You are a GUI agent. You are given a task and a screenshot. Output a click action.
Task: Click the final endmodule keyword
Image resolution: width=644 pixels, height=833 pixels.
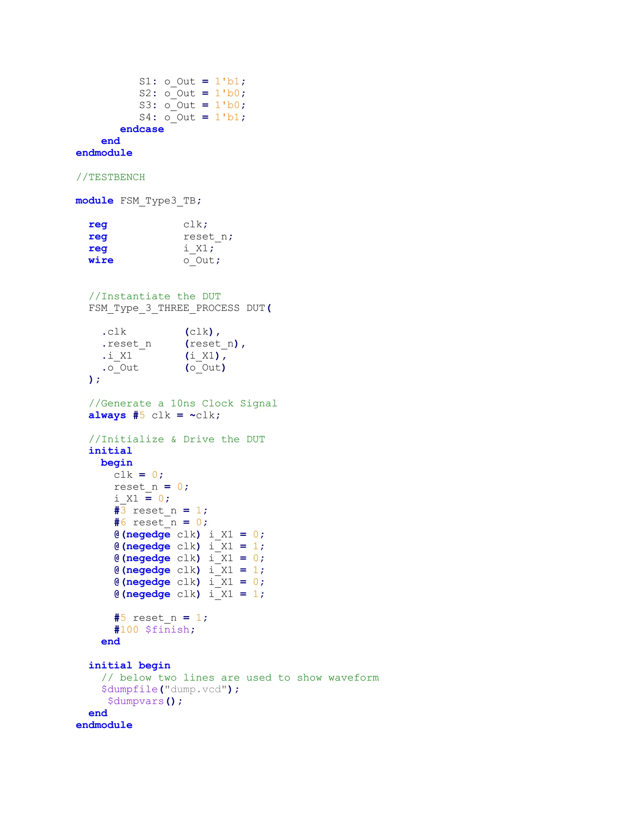(x=104, y=725)
